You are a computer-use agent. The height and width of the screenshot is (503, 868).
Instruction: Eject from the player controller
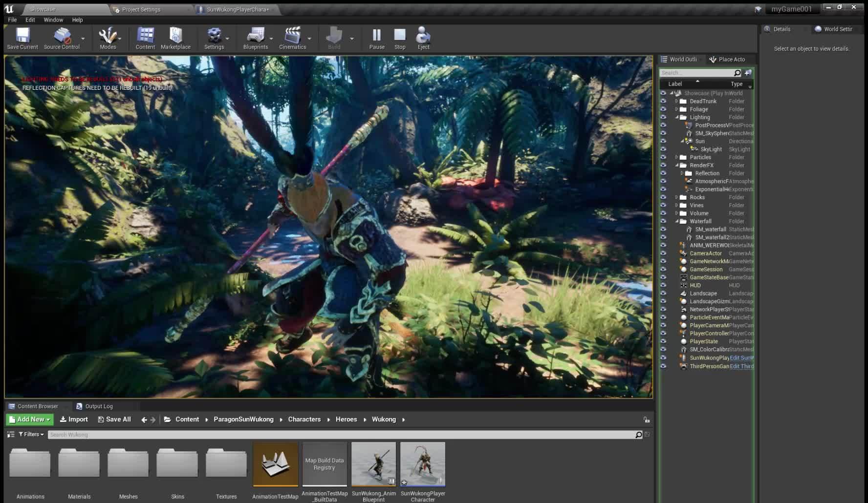423,38
